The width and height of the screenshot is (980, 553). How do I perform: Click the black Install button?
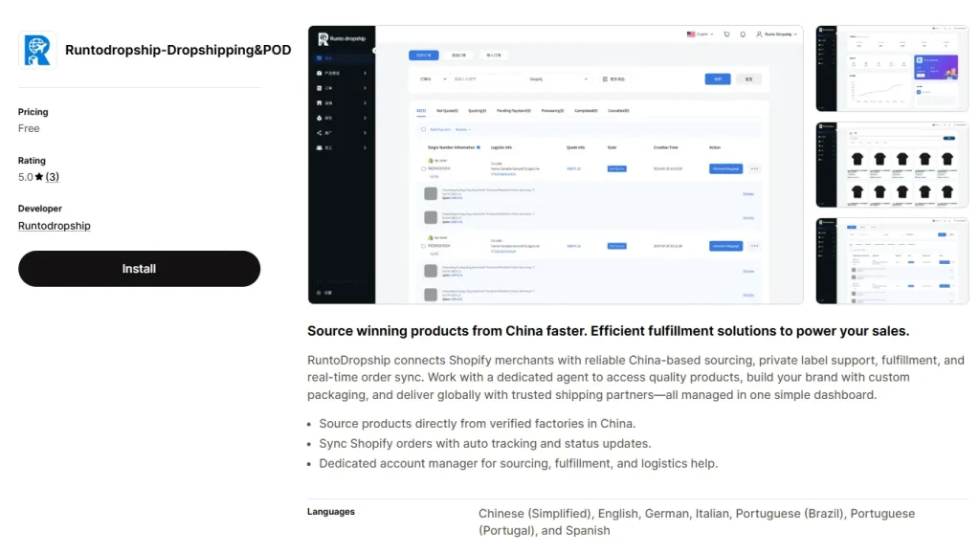139,269
